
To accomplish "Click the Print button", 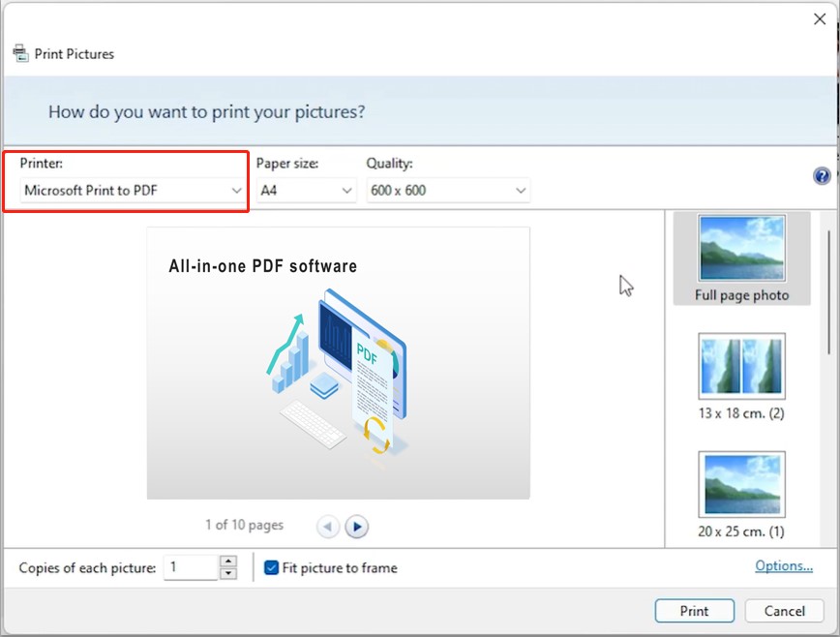I will point(694,611).
